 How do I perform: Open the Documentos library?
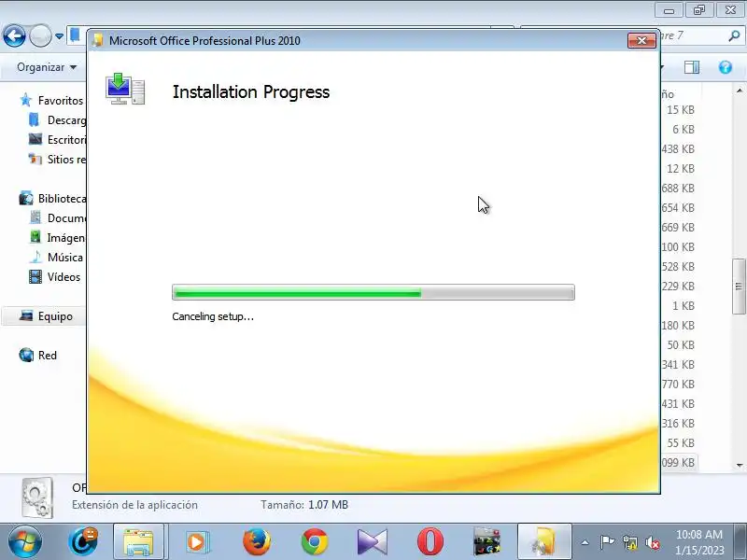tap(66, 218)
